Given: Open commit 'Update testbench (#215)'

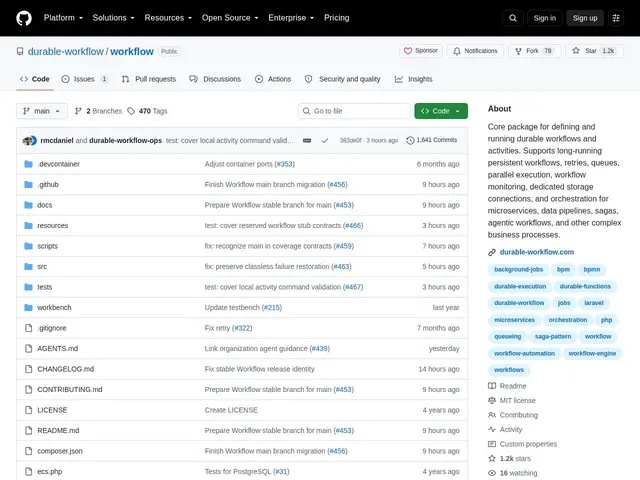Looking at the screenshot, I should [x=243, y=307].
